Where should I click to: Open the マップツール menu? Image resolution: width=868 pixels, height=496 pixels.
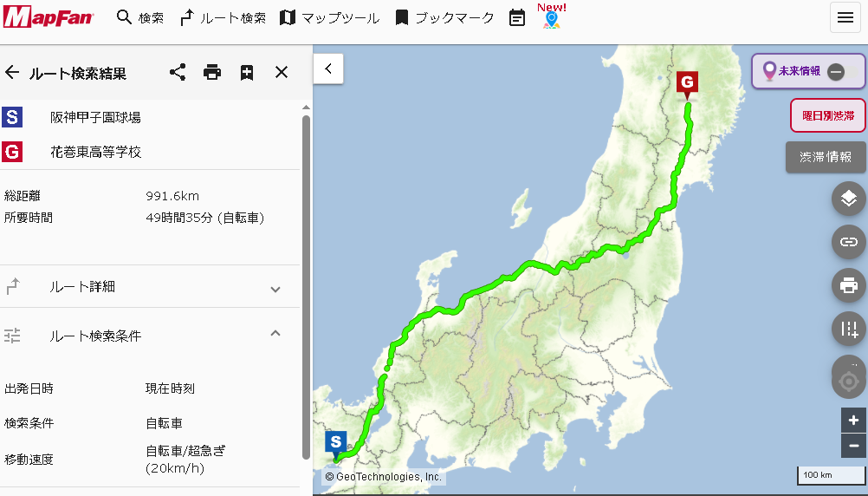[x=329, y=17]
